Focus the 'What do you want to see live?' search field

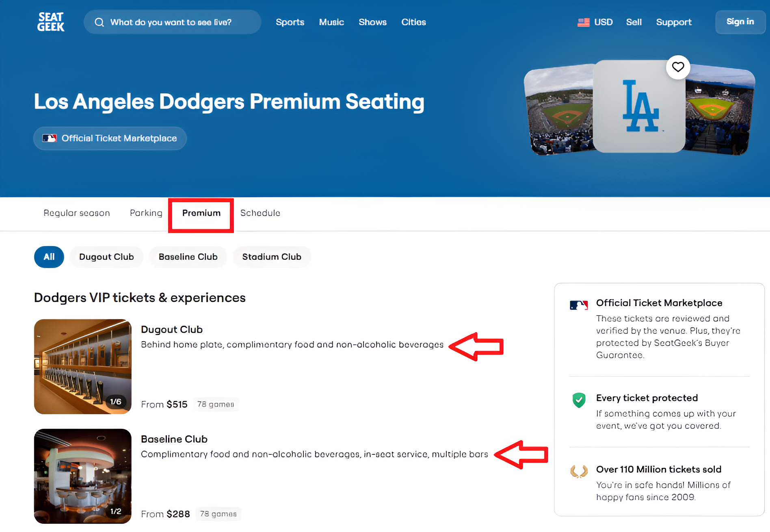tap(172, 22)
